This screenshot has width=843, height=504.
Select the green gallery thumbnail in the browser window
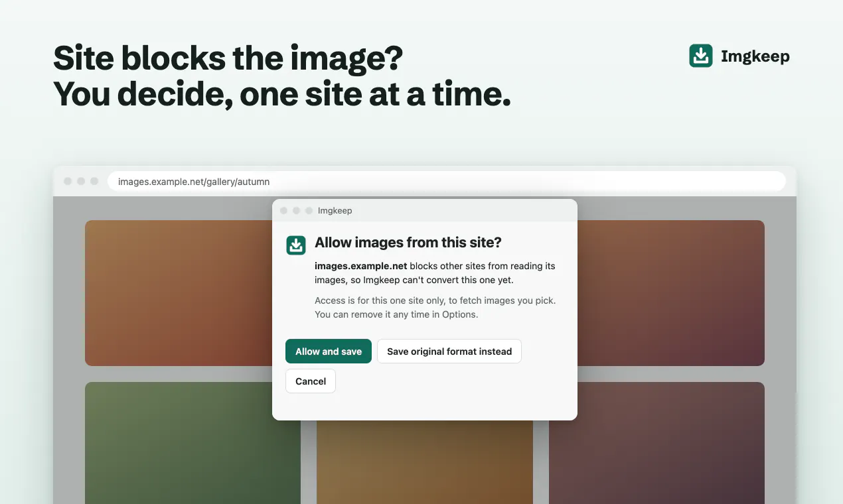[192, 443]
